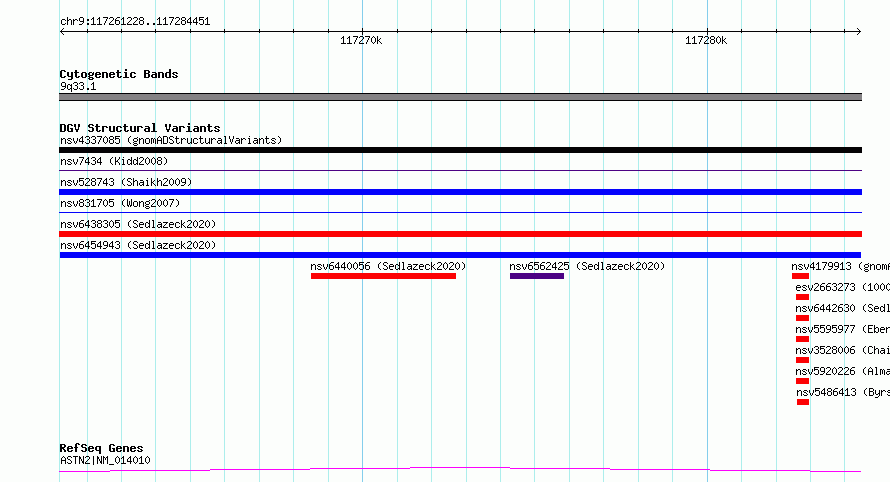Select the blue bar under nsv528743
This screenshot has width=890, height=482.
click(x=460, y=192)
